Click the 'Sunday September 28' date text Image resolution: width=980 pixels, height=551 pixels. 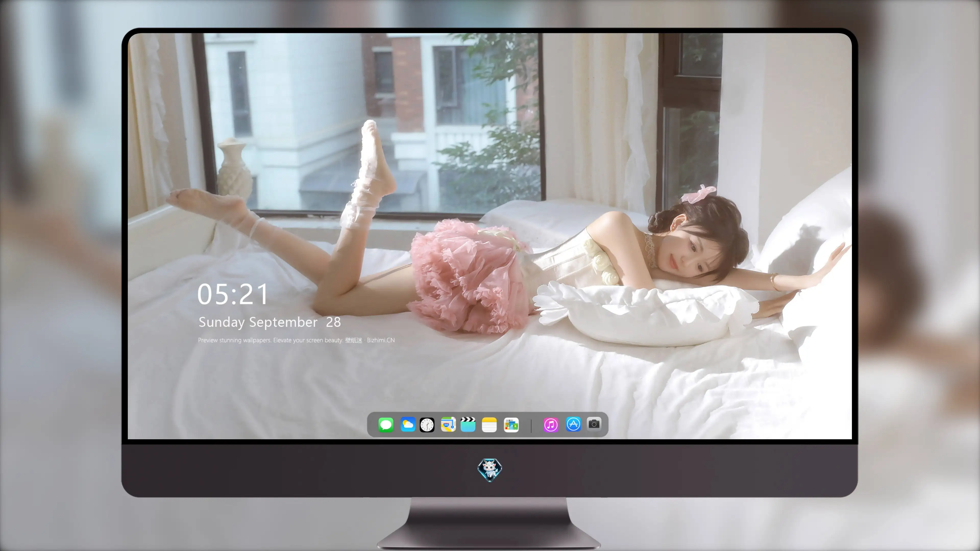(x=270, y=322)
